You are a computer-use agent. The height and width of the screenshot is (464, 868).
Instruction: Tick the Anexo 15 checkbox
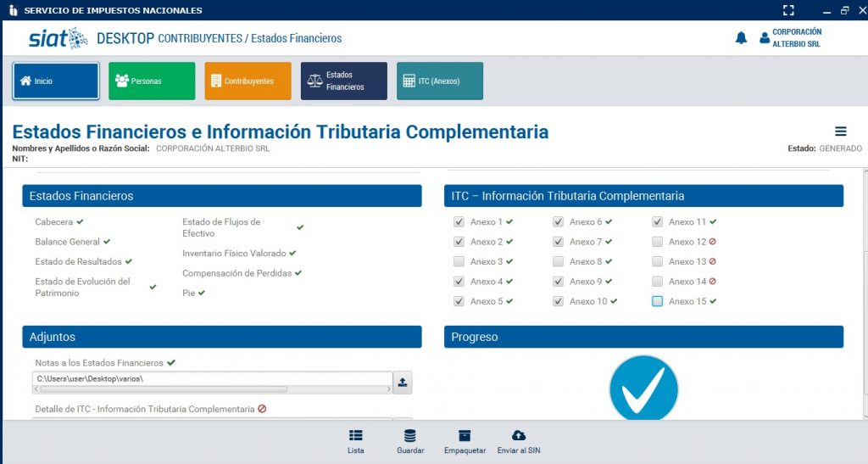pos(658,301)
